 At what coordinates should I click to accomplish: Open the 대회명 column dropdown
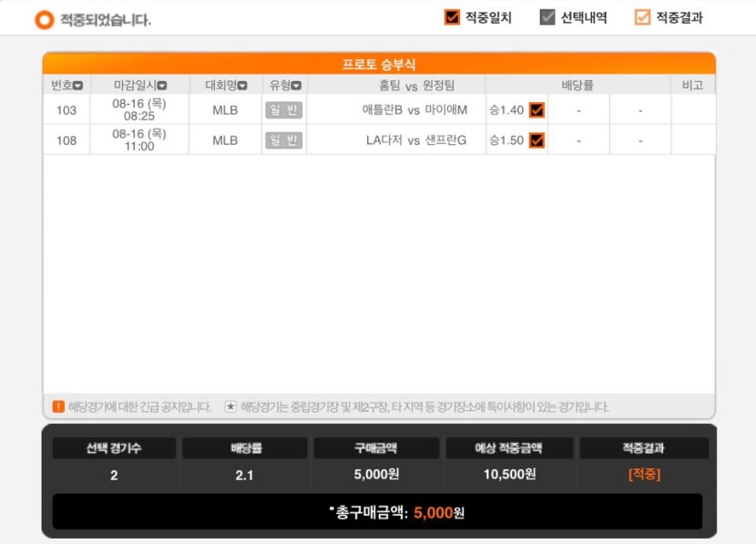coord(242,86)
